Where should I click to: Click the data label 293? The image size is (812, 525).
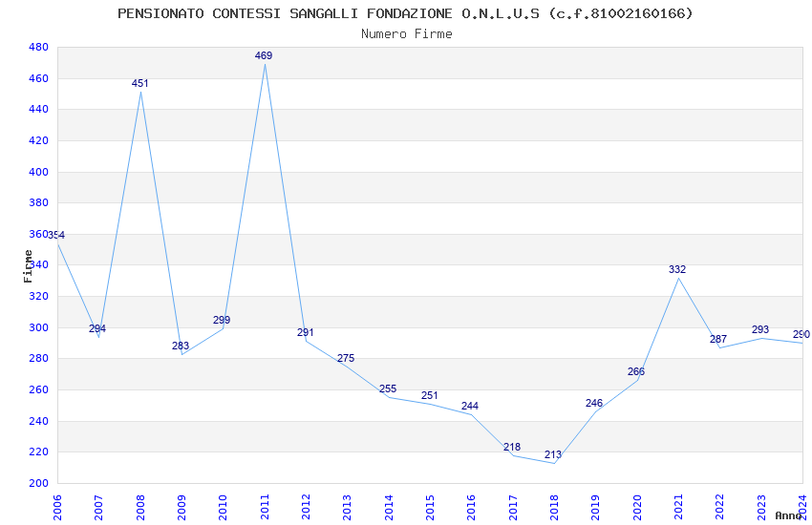coord(760,329)
